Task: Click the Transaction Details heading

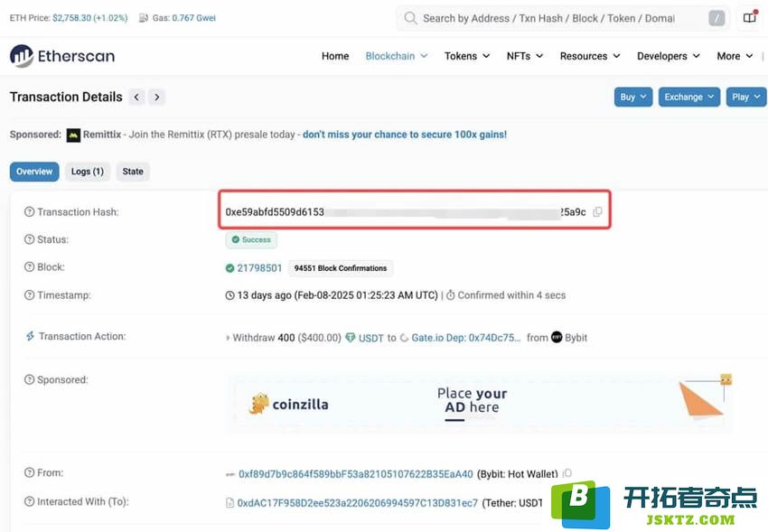Action: pos(66,97)
